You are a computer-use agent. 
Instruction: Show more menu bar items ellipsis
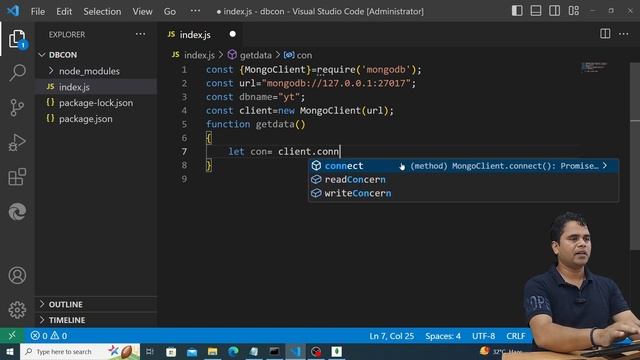coord(196,11)
